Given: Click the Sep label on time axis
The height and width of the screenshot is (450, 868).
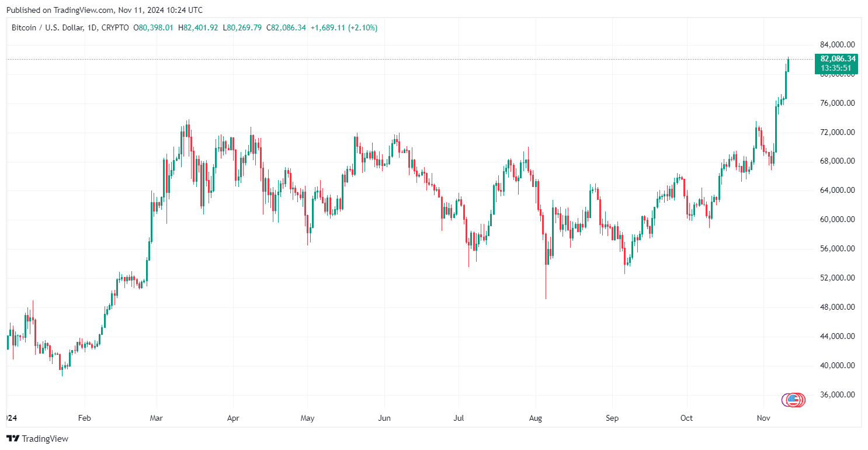Looking at the screenshot, I should tap(612, 418).
